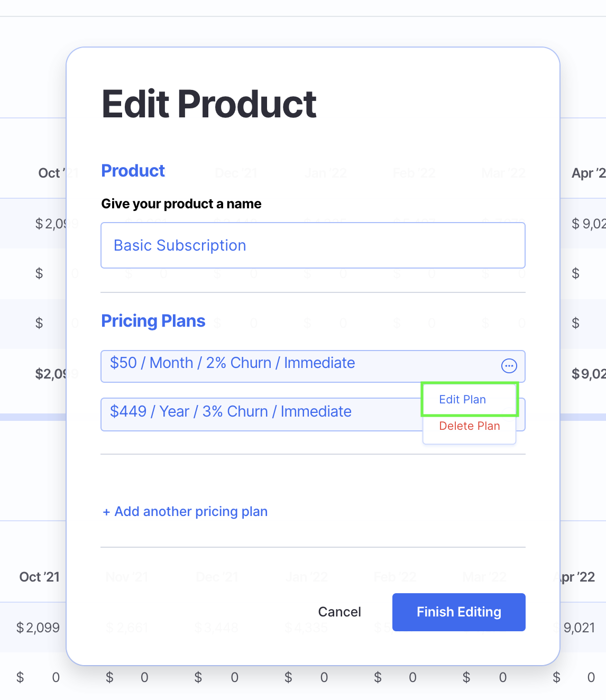
Task: Open the options ellipsis on $50 plan
Action: (509, 366)
